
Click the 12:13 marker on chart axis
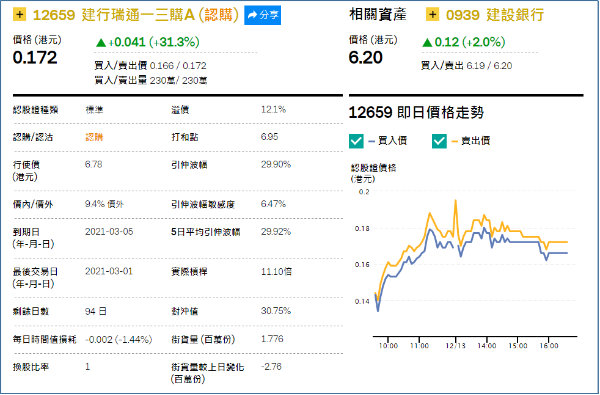click(455, 345)
